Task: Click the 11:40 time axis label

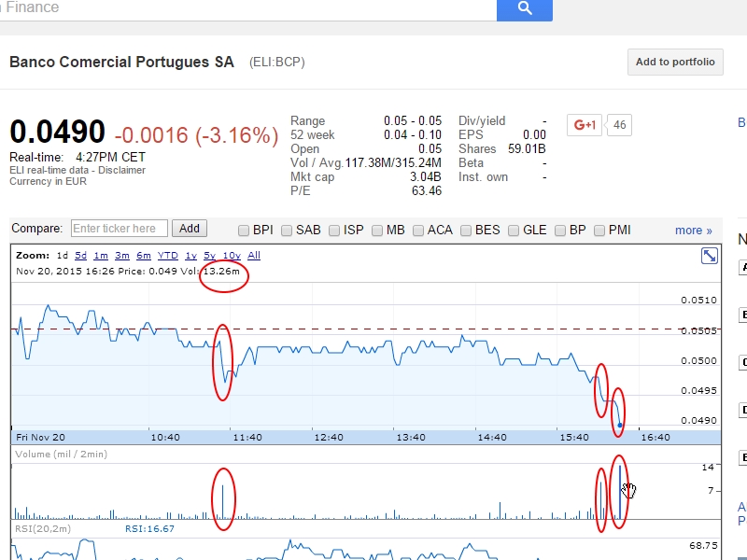Action: coord(247,437)
